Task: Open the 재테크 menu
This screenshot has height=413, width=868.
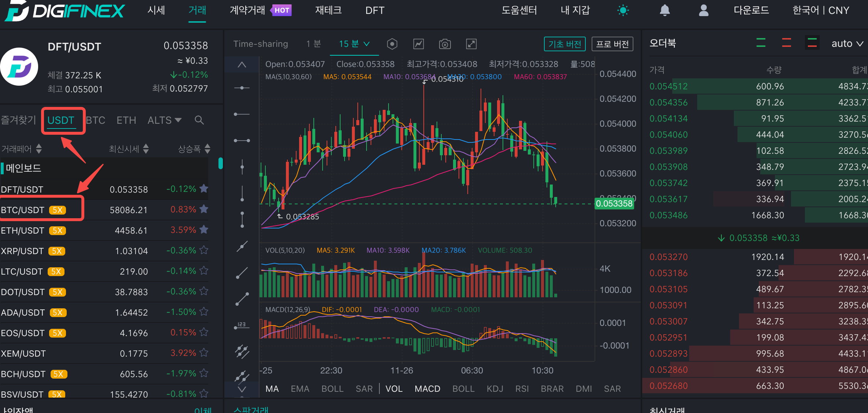Action: point(328,10)
